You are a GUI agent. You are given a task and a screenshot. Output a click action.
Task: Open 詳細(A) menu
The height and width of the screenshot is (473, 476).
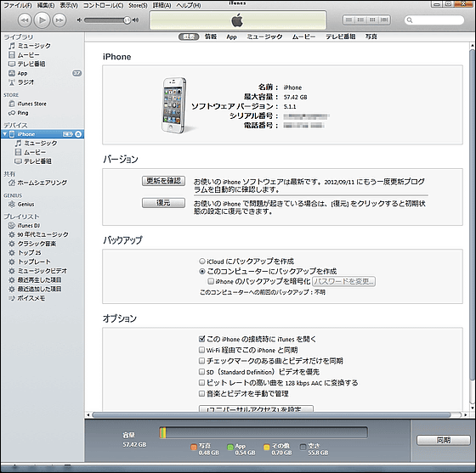[x=161, y=5]
